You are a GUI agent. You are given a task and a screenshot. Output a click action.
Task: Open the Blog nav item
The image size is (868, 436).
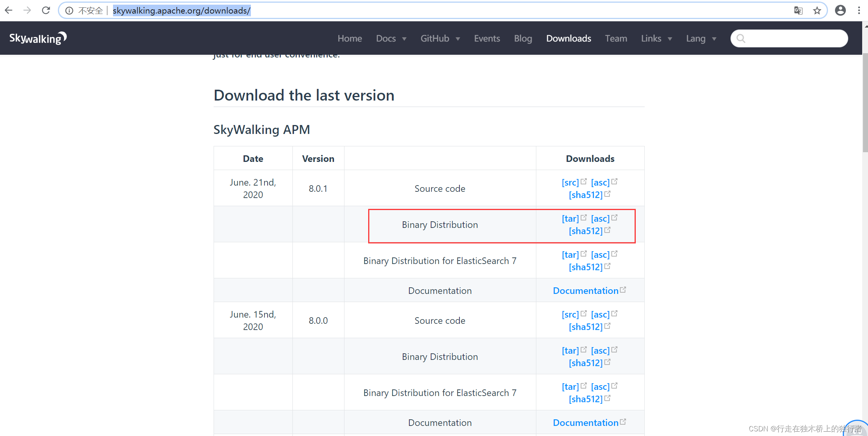pos(523,38)
